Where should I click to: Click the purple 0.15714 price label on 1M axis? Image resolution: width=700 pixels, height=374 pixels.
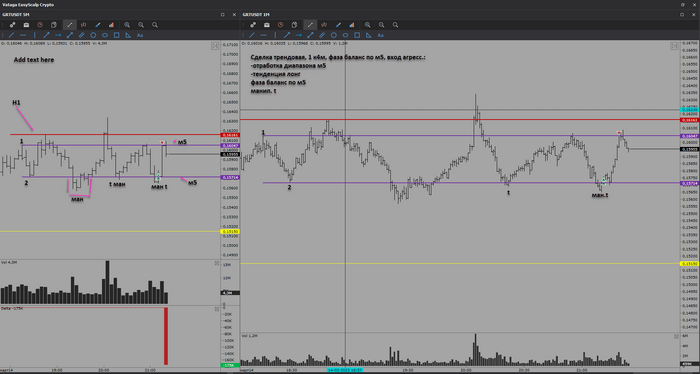690,183
